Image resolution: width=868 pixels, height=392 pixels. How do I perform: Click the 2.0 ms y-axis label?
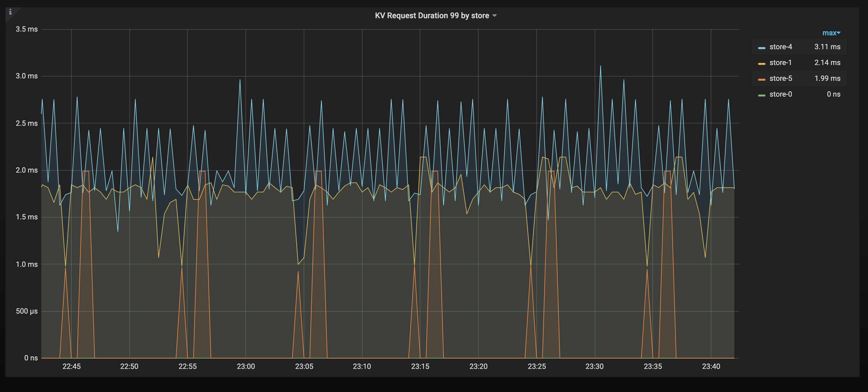coord(27,170)
